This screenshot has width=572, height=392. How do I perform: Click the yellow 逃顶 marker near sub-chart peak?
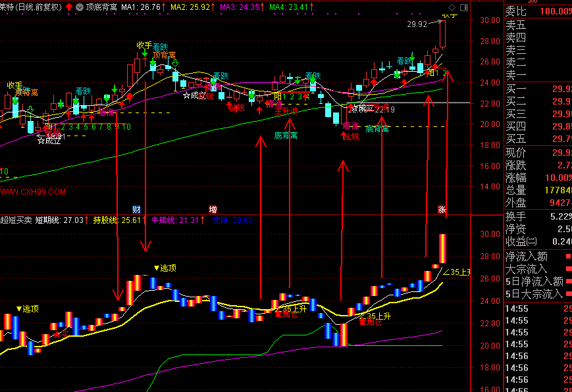[x=165, y=268]
